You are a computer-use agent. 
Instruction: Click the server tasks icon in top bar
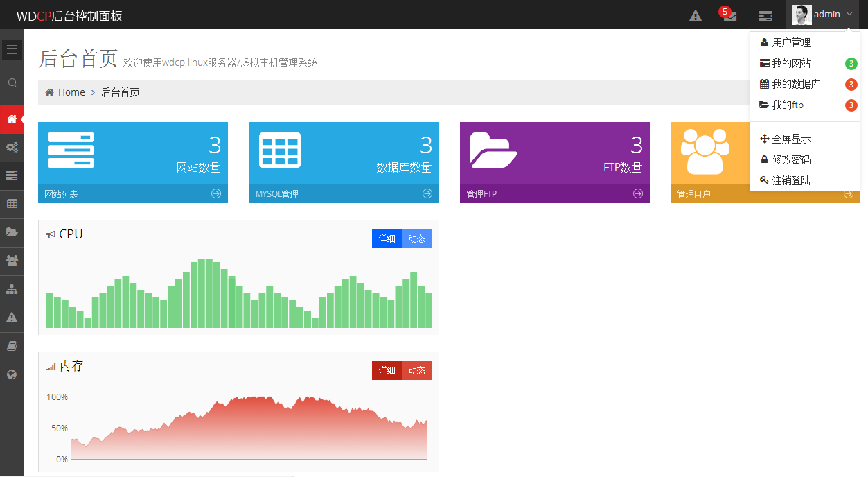765,15
